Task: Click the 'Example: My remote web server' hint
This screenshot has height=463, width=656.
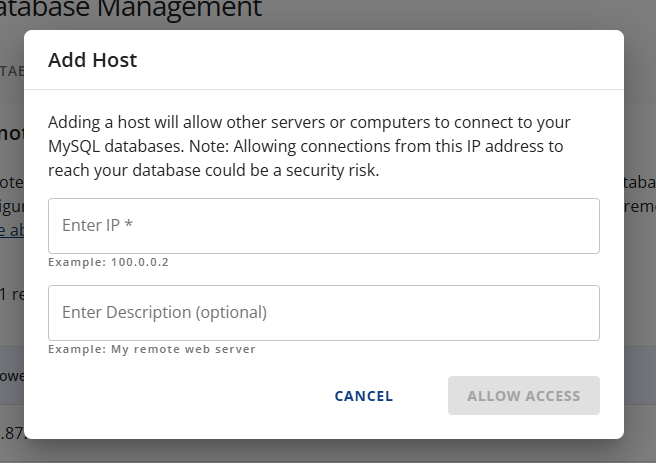Action: click(x=152, y=349)
